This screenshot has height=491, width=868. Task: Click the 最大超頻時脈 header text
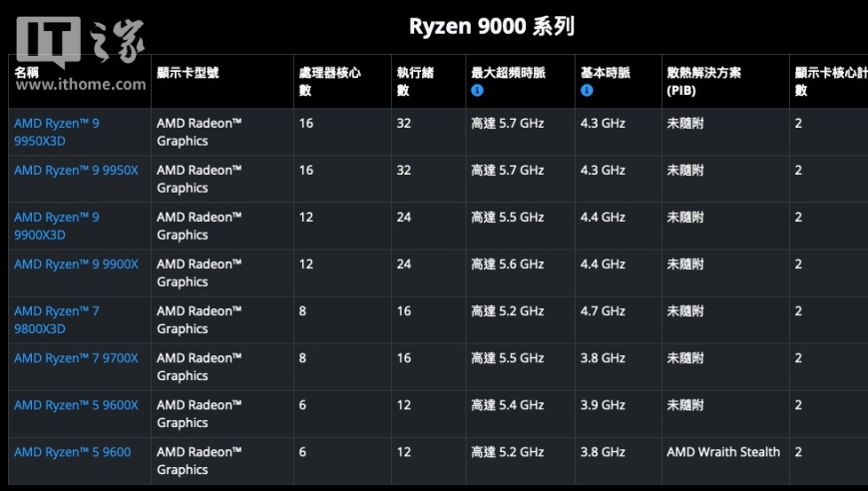click(x=508, y=73)
